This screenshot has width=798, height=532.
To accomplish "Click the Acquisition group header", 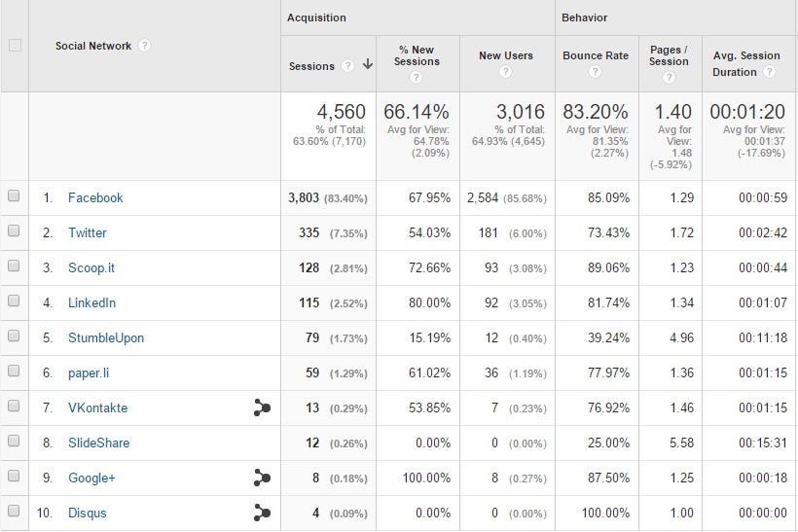I will pos(316,18).
